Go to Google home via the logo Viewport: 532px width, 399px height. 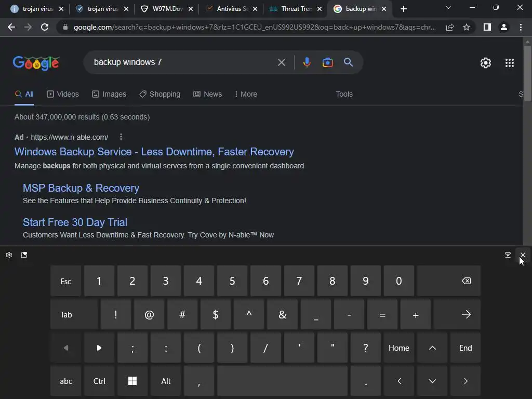click(36, 63)
